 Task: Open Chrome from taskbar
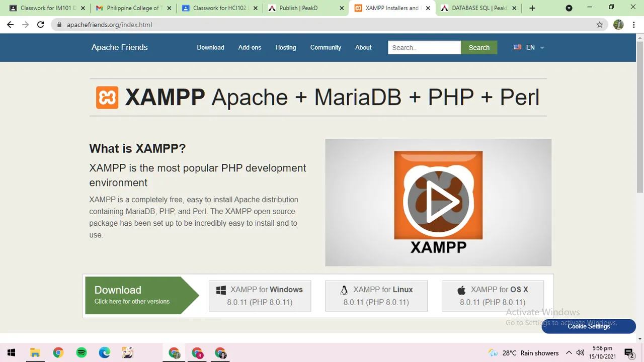[58, 353]
